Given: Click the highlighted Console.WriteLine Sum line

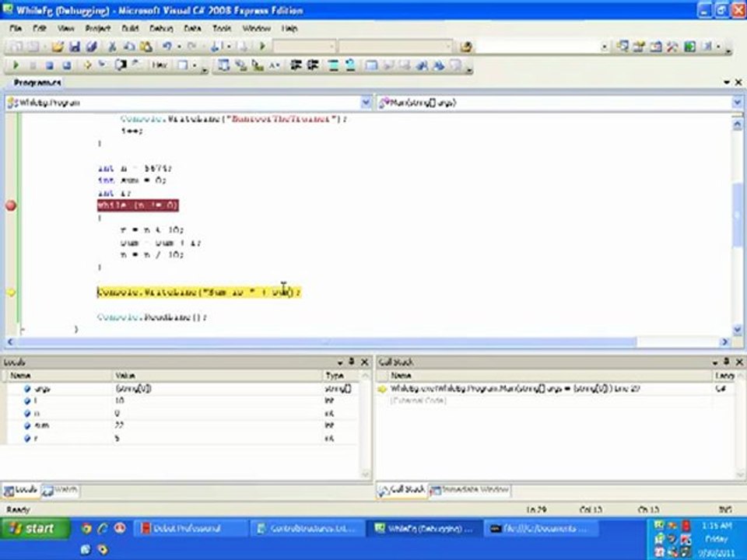Looking at the screenshot, I should [x=199, y=292].
